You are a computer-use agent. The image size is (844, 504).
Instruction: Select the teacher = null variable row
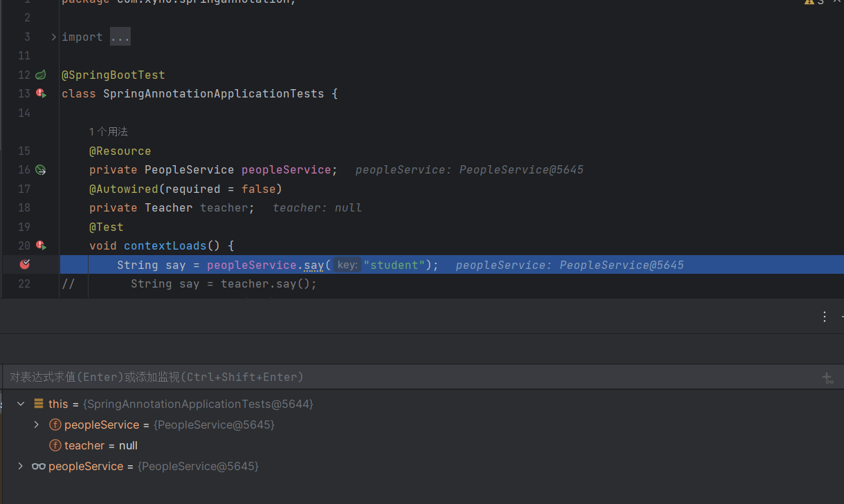(101, 446)
